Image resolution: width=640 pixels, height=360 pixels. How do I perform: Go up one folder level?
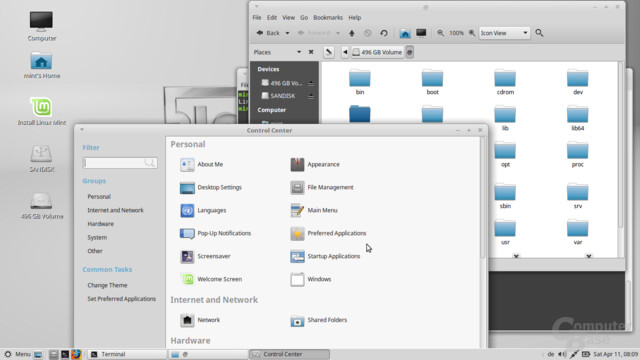pos(351,33)
